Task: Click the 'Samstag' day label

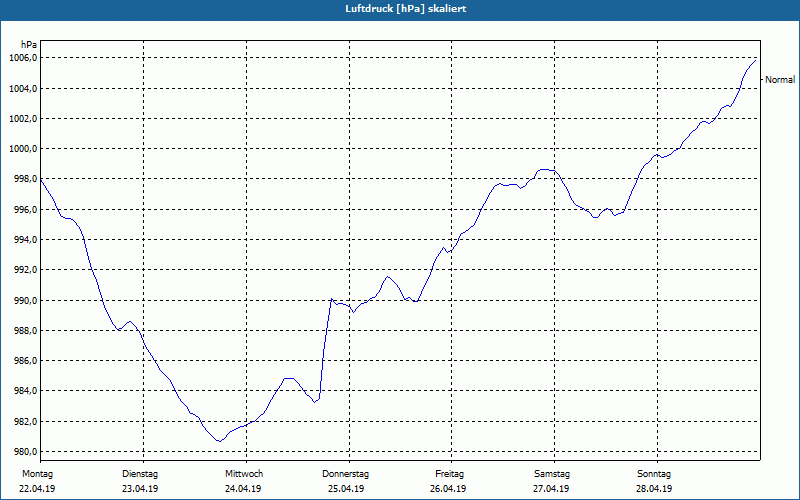Action: pos(552,474)
